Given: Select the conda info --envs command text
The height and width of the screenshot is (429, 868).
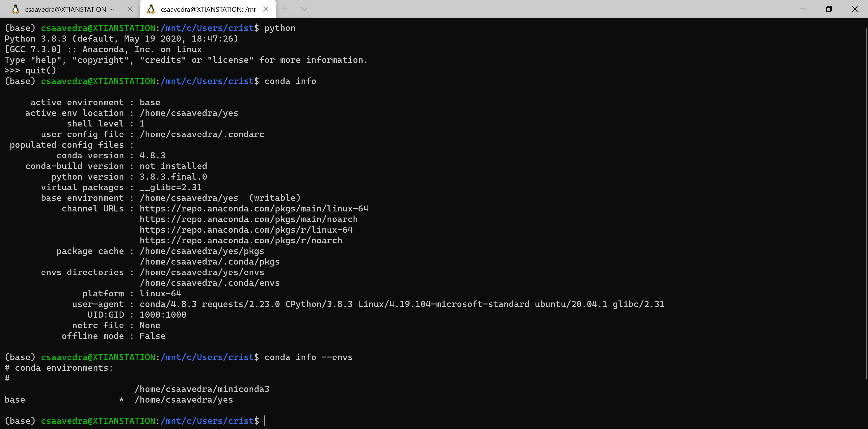Looking at the screenshot, I should coord(308,357).
